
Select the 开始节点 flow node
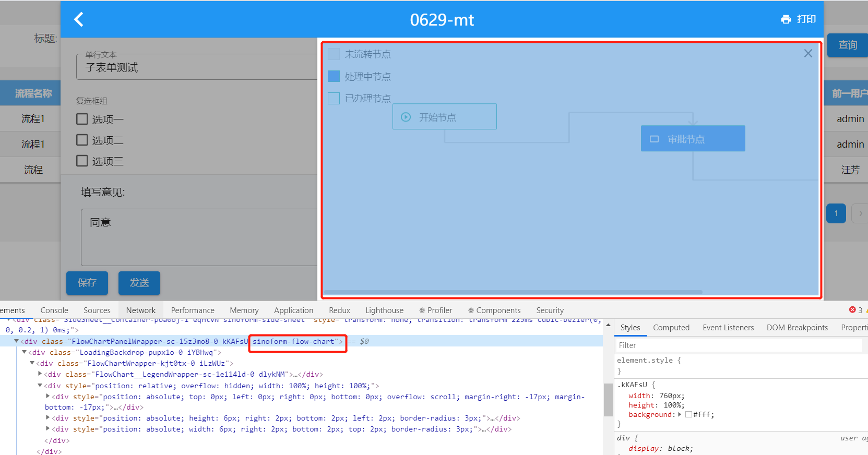coord(445,116)
